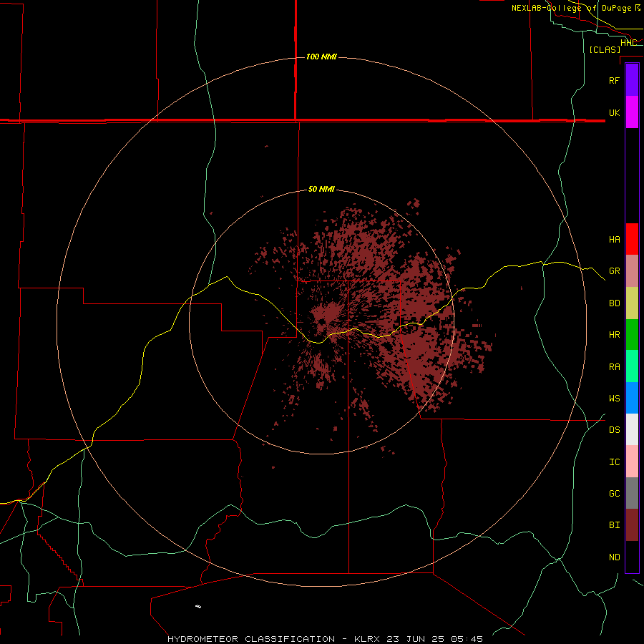The width and height of the screenshot is (644, 644).
Task: Click the BD legend label
Action: coord(614,303)
